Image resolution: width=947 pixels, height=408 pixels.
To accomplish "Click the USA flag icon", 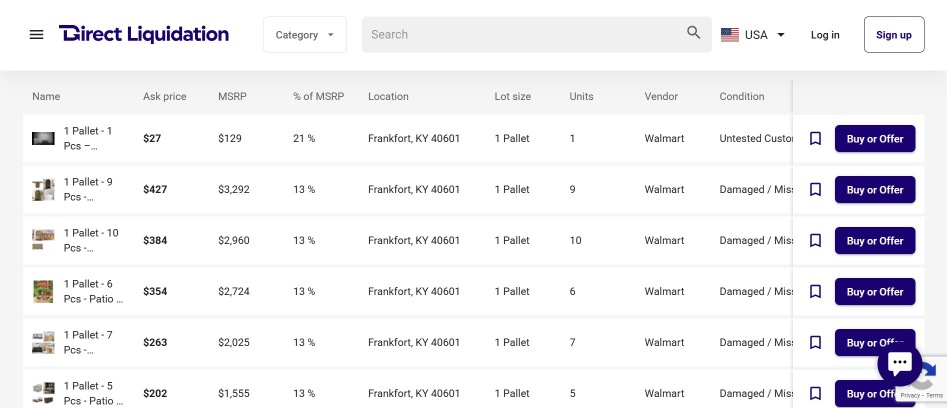I will coord(730,35).
